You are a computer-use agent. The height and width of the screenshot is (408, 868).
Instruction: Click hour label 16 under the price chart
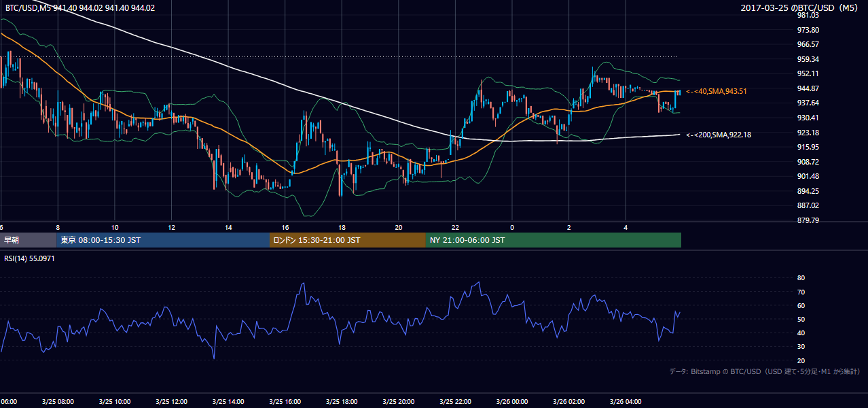(285, 227)
